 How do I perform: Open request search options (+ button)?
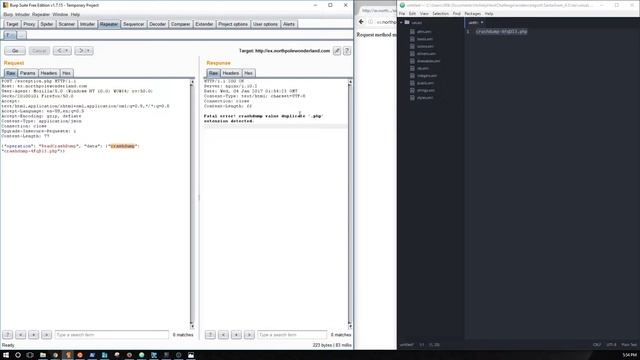click(34, 335)
